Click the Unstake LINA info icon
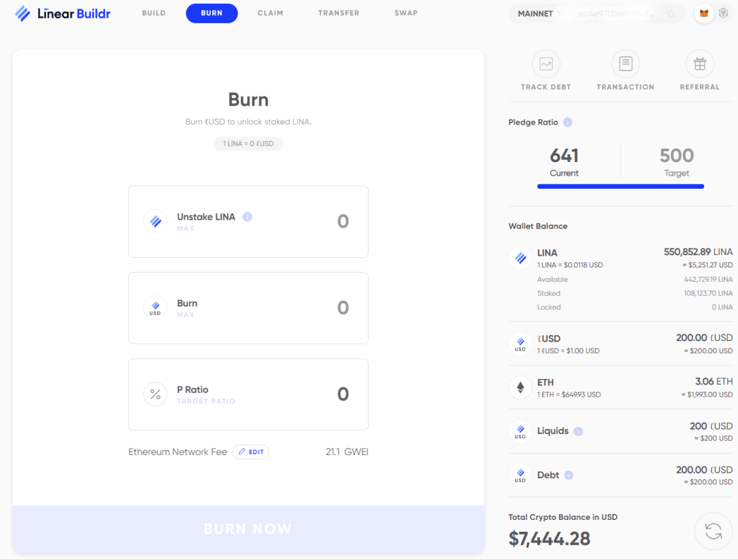This screenshot has height=560, width=738. click(247, 217)
